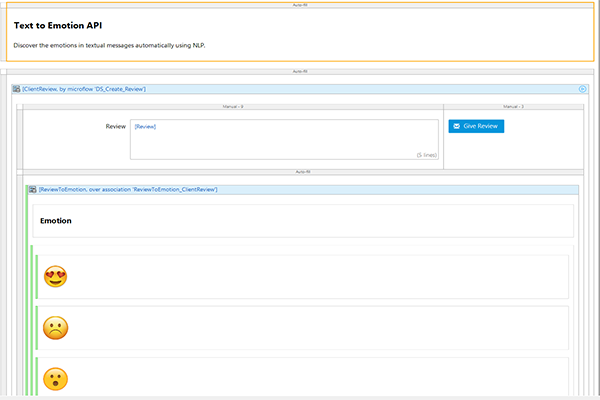Screen dimensions: 600x400
Task: Select the Emotion heading text
Action: click(55, 220)
